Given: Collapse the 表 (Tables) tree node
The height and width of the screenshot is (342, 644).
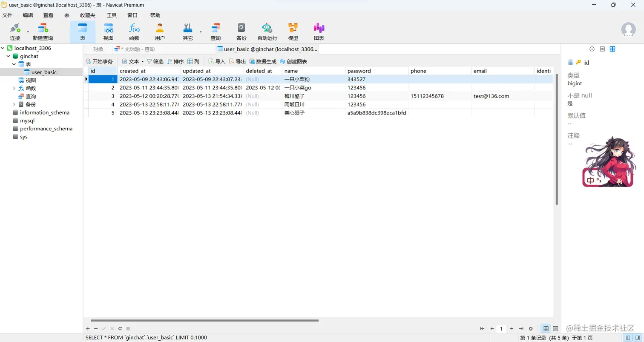Looking at the screenshot, I should coord(14,64).
